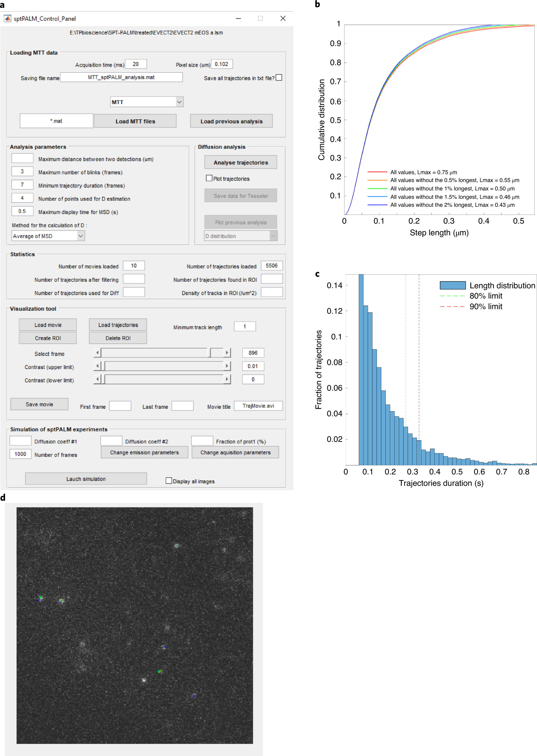Check the Display all images checkbox
Image resolution: width=537 pixels, height=756 pixels.
point(168,481)
